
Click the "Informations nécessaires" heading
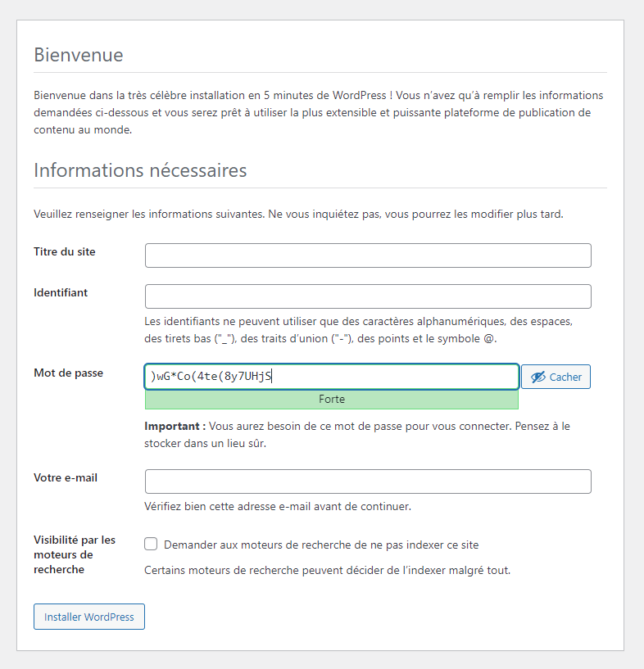[x=140, y=171]
